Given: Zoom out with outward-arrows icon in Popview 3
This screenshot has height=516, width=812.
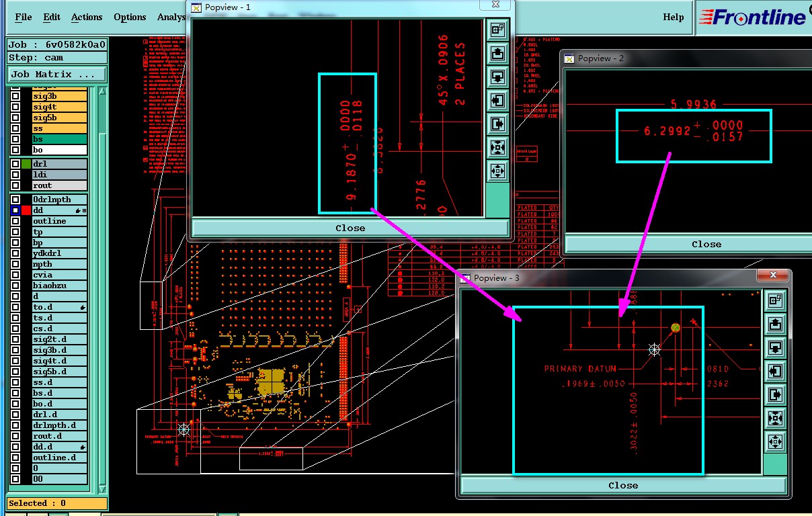Looking at the screenshot, I should 775,441.
